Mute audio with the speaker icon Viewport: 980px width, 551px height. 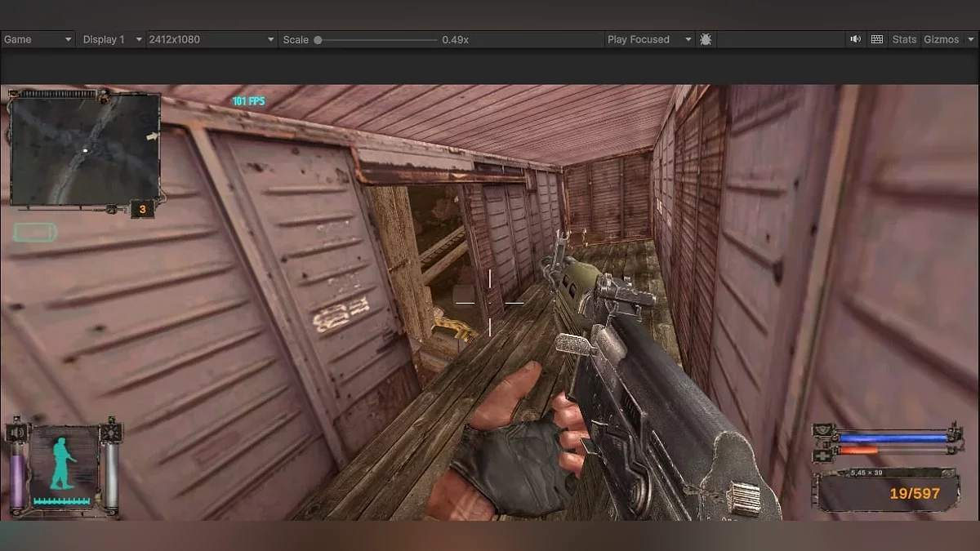(855, 39)
